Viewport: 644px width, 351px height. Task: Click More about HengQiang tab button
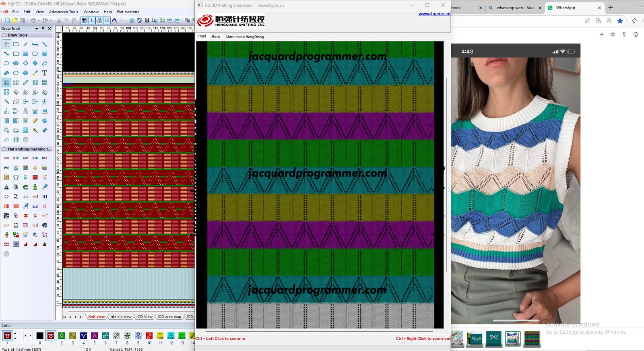tap(245, 37)
